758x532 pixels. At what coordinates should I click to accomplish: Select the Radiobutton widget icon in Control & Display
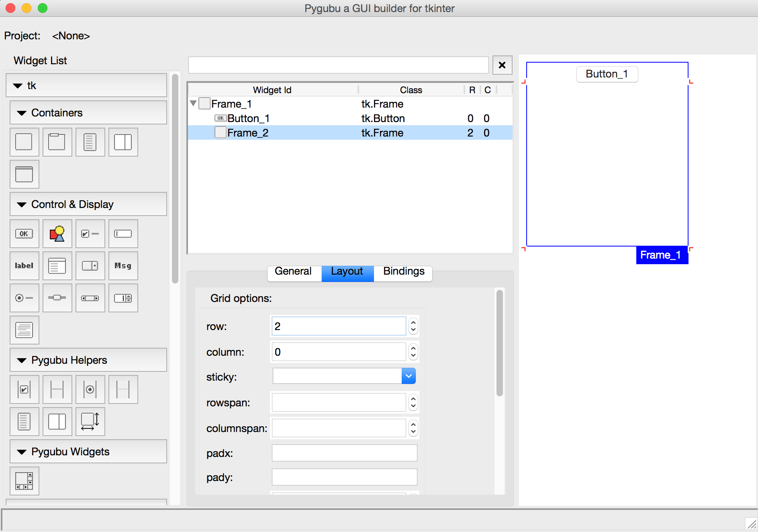click(x=24, y=298)
